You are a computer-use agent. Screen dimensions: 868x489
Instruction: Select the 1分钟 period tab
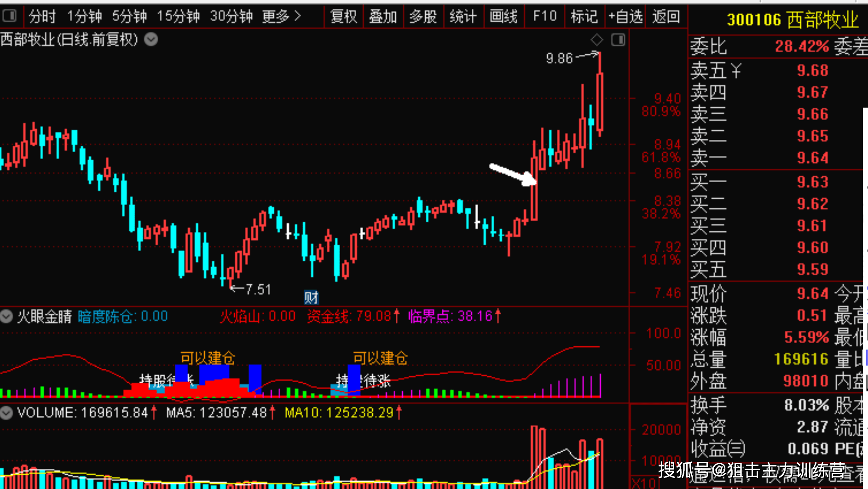click(x=84, y=17)
